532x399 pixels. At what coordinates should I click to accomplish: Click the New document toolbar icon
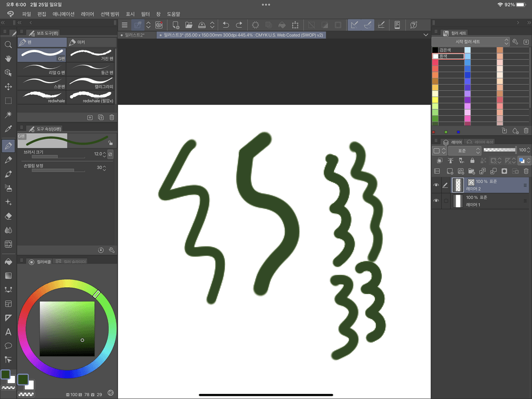tap(176, 25)
